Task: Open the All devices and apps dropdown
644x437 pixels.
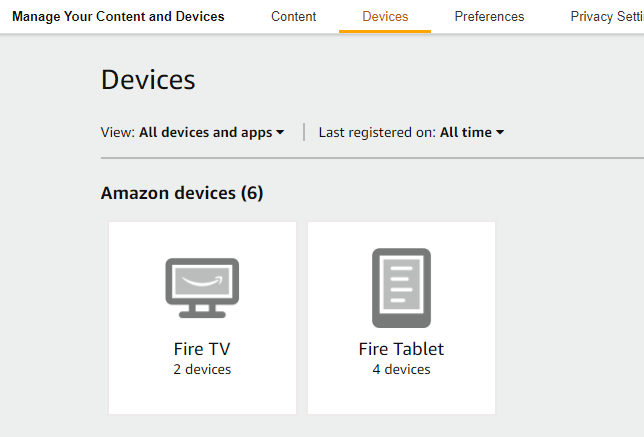Action: point(206,132)
